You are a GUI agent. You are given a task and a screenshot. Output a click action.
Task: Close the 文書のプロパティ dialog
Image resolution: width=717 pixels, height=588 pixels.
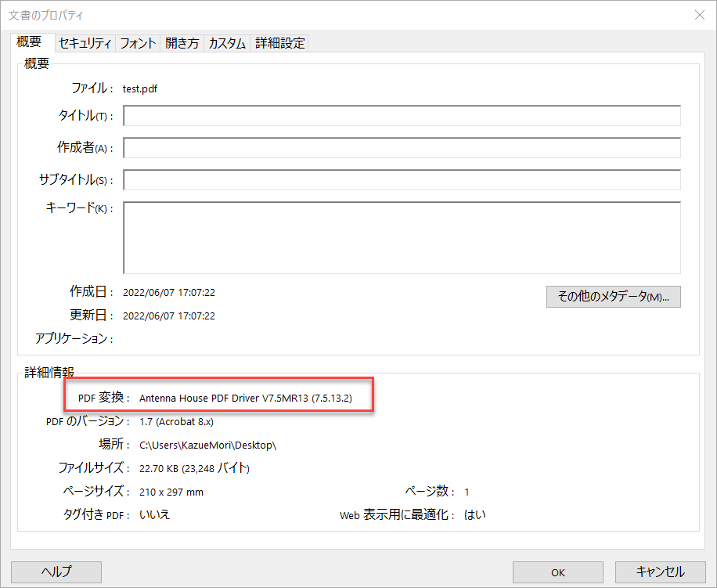[x=697, y=15]
